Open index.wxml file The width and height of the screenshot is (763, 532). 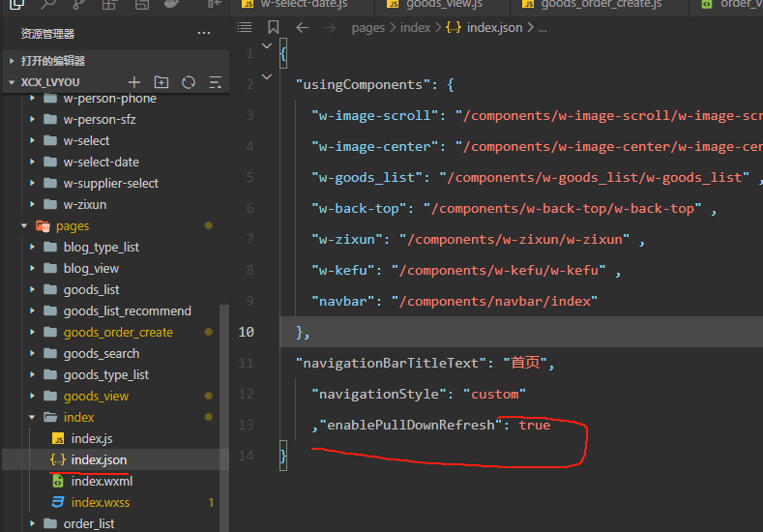tap(102, 481)
